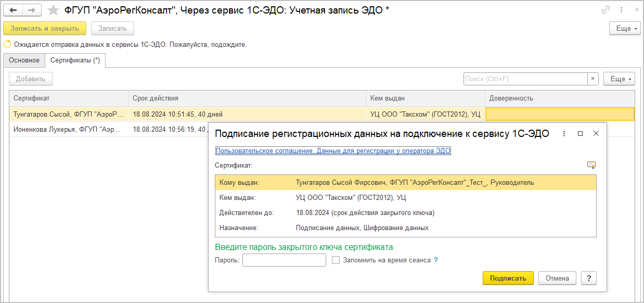Screen dimensions: 644x303
Task: Expand the top 'Еще' dropdown menu
Action: click(625, 29)
